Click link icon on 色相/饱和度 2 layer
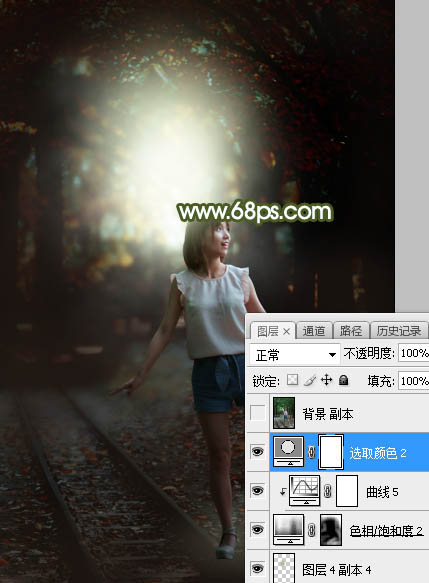This screenshot has width=429, height=583. click(x=312, y=530)
